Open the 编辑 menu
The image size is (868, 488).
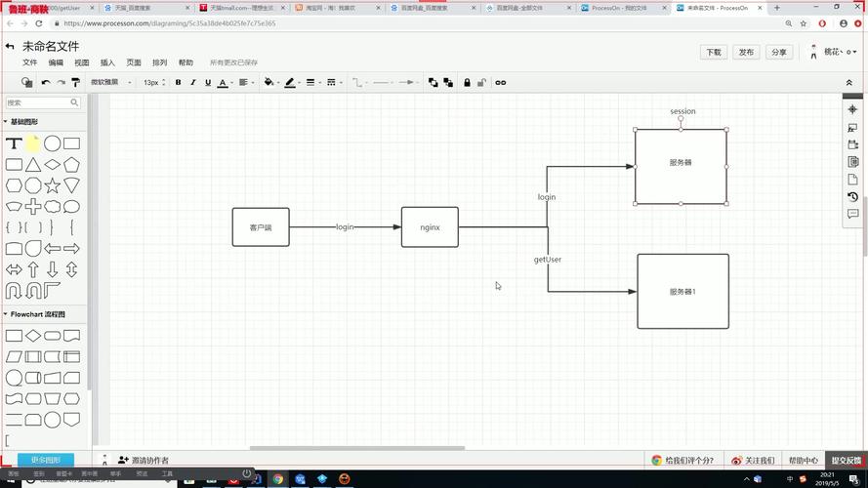56,62
